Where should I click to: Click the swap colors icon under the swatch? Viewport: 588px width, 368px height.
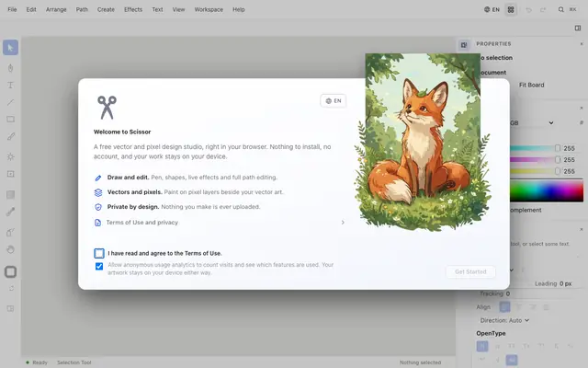point(12,288)
